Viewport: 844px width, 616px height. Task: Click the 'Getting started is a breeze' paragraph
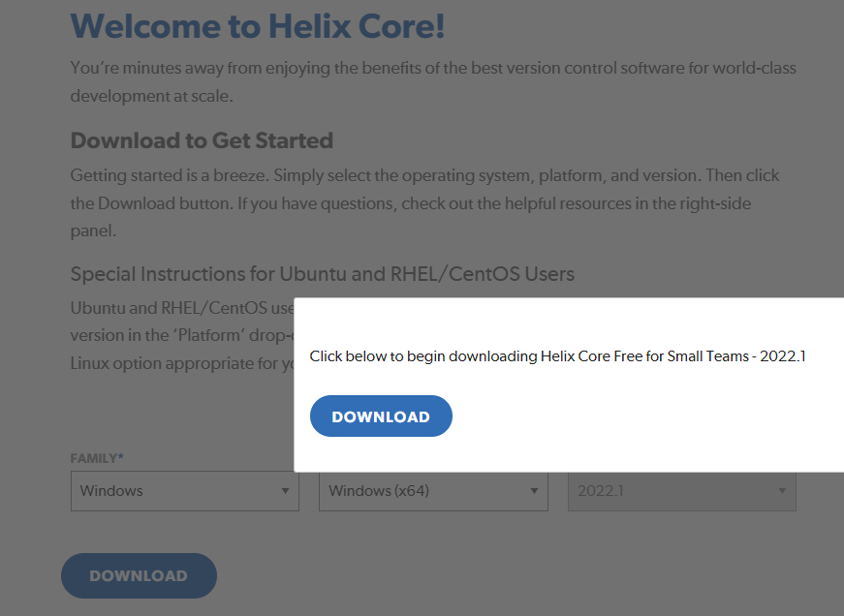click(x=424, y=176)
